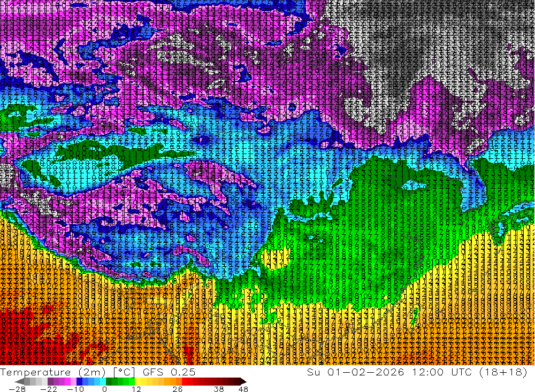This screenshot has height=392, width=535.
Task: Click the "Su 01-02-2026" date text
Action: click(x=355, y=372)
